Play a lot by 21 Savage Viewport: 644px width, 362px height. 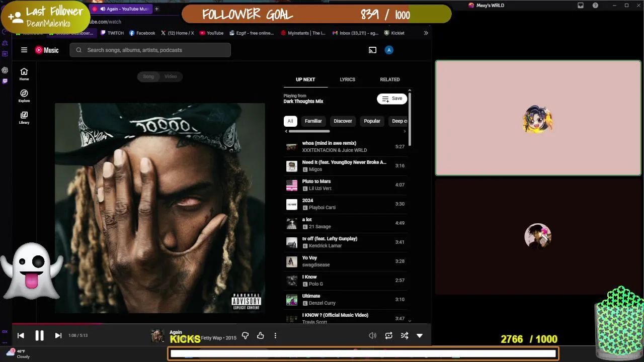pos(345,223)
